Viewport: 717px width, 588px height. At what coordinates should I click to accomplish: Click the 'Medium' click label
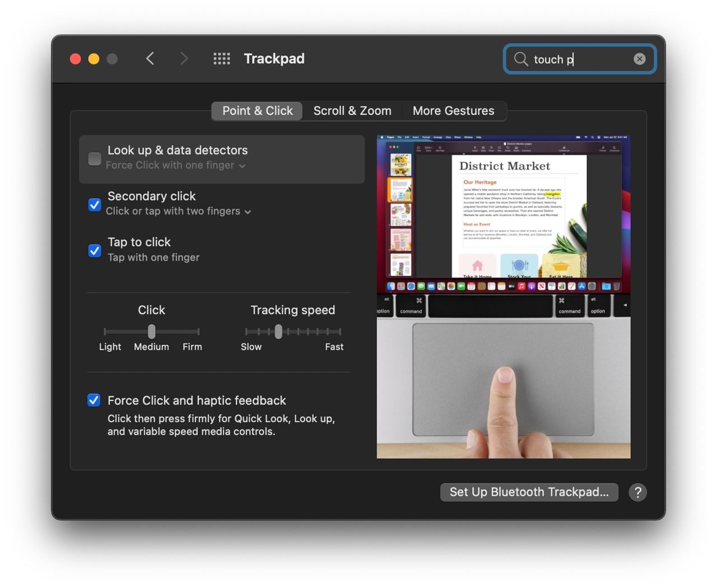(x=151, y=347)
